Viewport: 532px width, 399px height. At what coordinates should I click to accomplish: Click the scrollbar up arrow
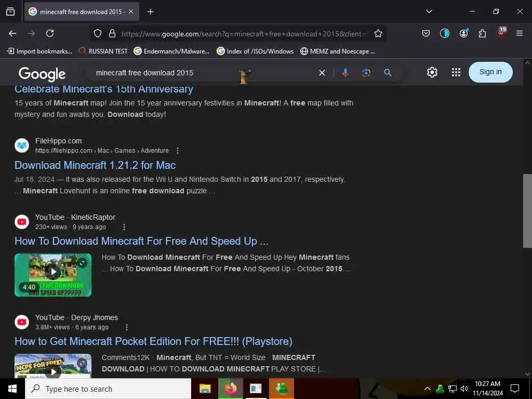527,63
